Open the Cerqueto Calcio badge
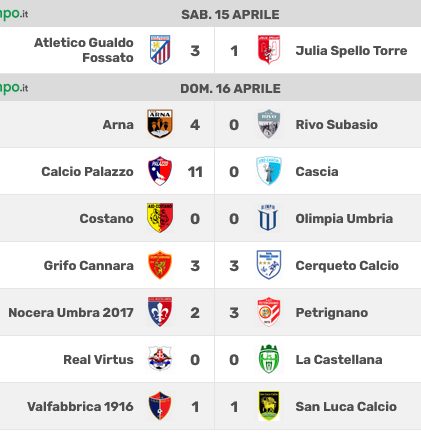This screenshot has height=440, width=421. [269, 265]
